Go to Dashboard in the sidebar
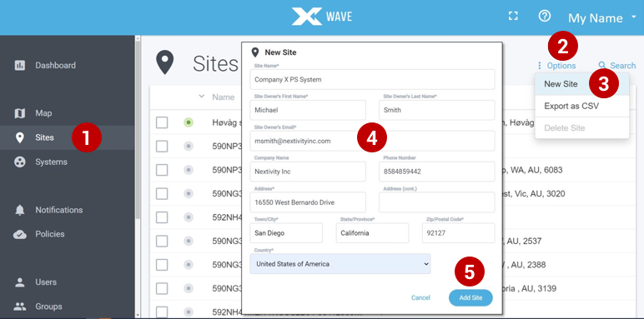Viewport: 644px width, 319px height. pos(55,65)
